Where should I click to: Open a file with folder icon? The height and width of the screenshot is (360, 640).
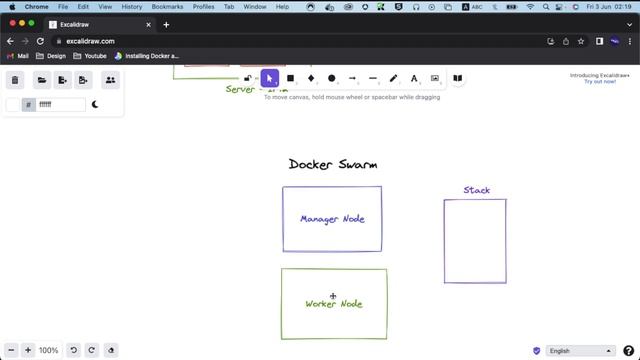tap(42, 80)
